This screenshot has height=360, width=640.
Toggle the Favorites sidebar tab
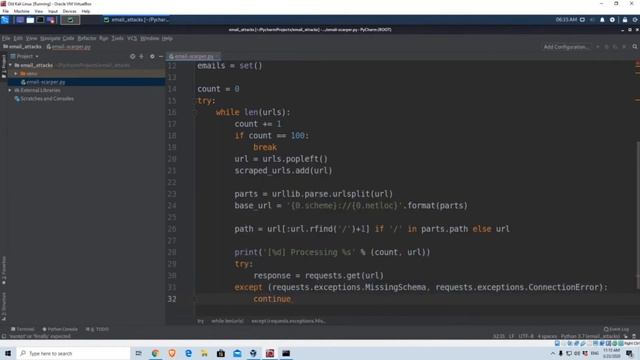pyautogui.click(x=4, y=270)
